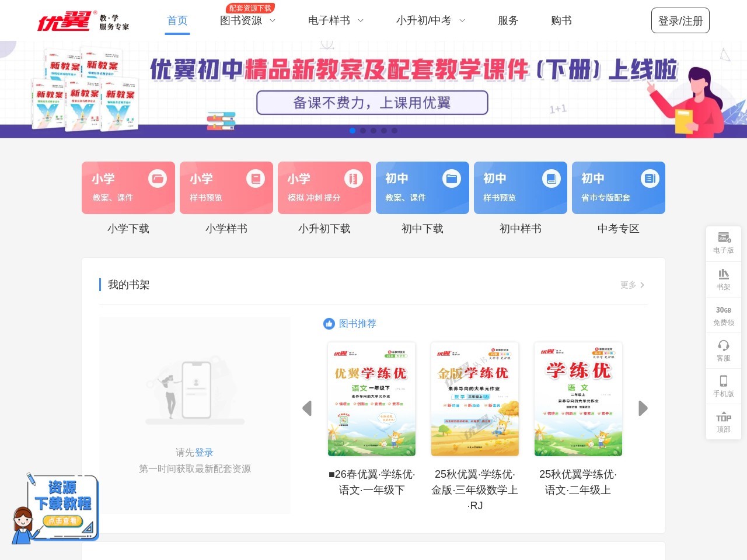Click 更多 link in 我的书架 section
The height and width of the screenshot is (560, 747).
627,285
